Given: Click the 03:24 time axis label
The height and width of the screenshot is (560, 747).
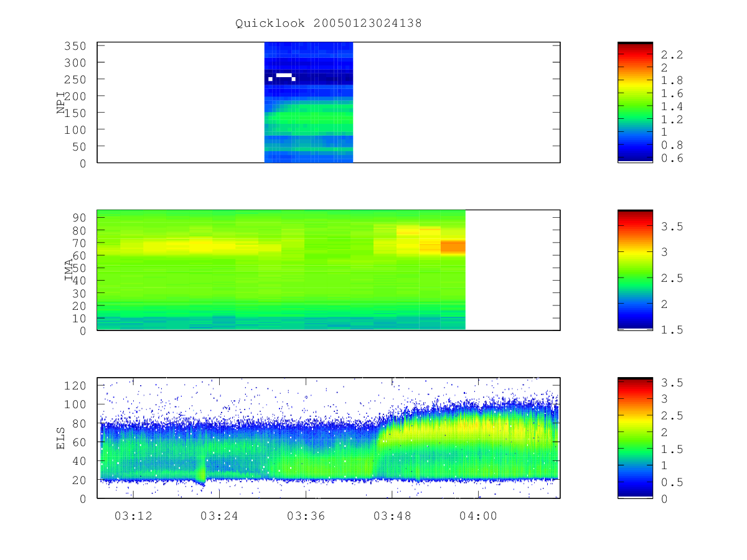Looking at the screenshot, I should [x=220, y=516].
